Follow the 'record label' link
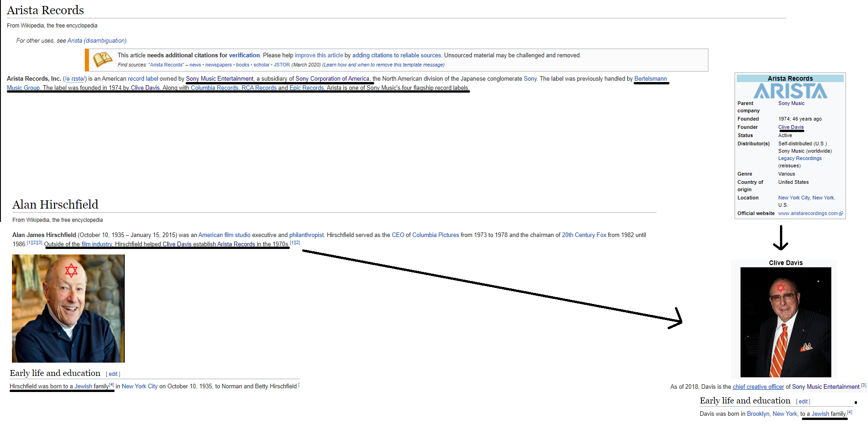The height and width of the screenshot is (436, 868). point(143,79)
